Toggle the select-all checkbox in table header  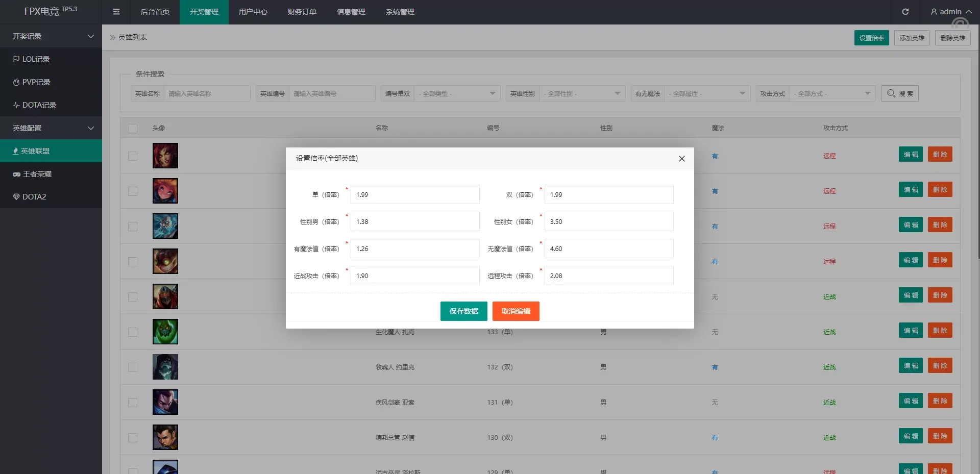(133, 128)
